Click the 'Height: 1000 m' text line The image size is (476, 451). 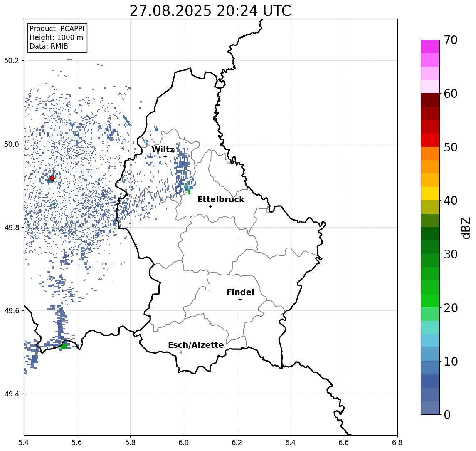coord(56,37)
